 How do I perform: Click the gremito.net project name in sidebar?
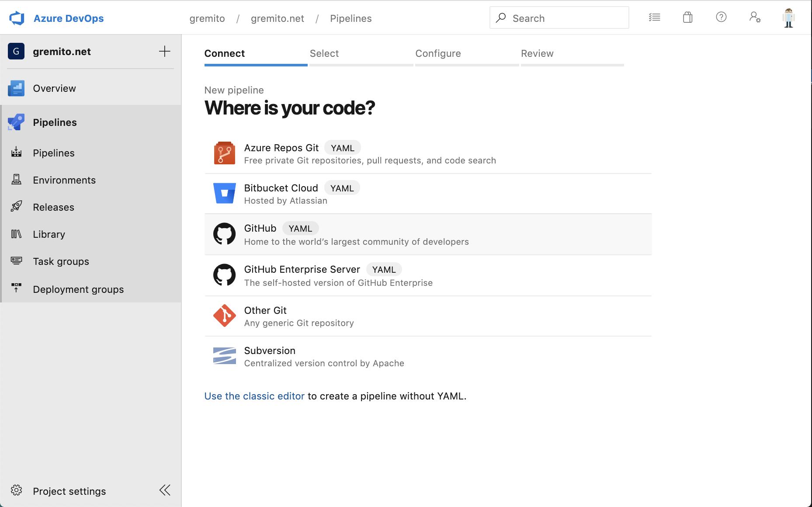[62, 52]
